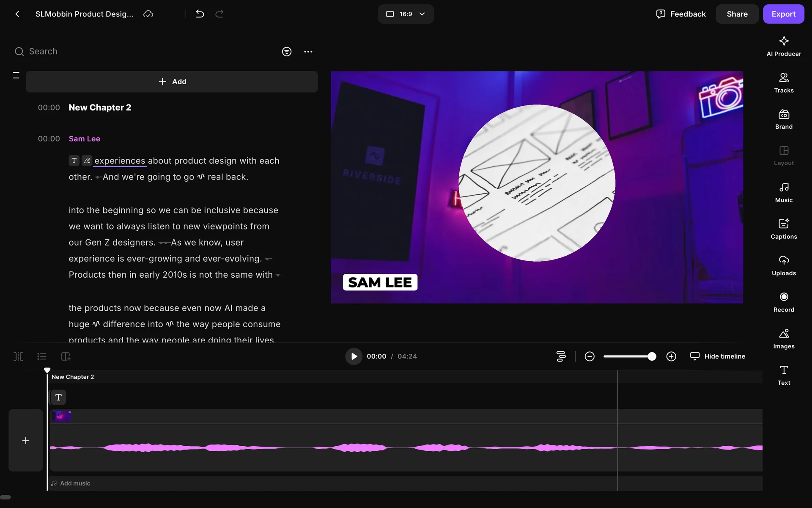Image resolution: width=812 pixels, height=508 pixels.
Task: Open the Text tool in sidebar
Action: pos(783,375)
